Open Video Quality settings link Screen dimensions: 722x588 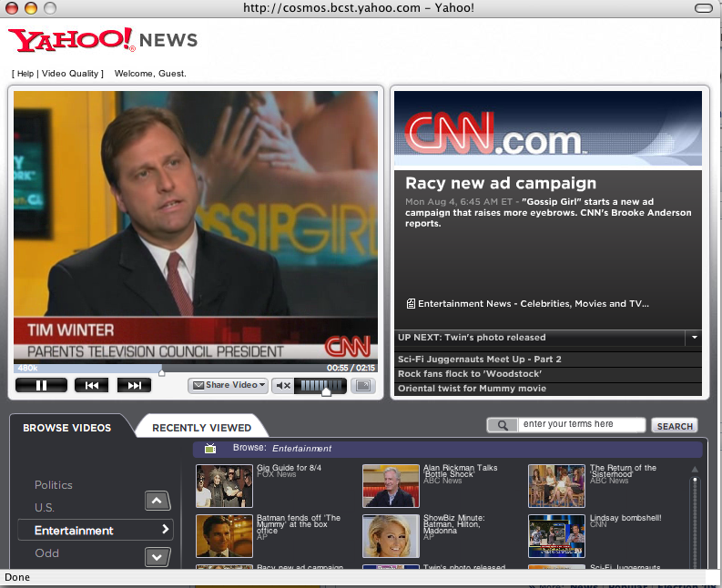70,74
